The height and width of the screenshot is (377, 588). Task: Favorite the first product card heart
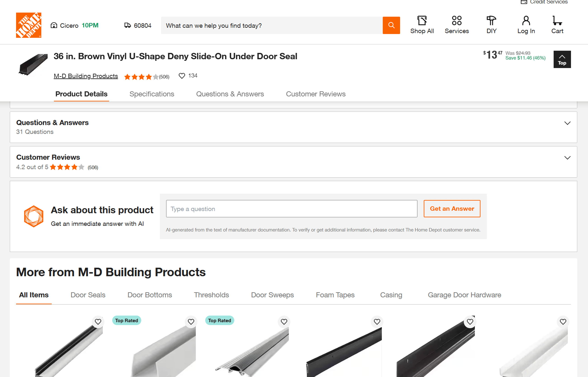tap(98, 322)
